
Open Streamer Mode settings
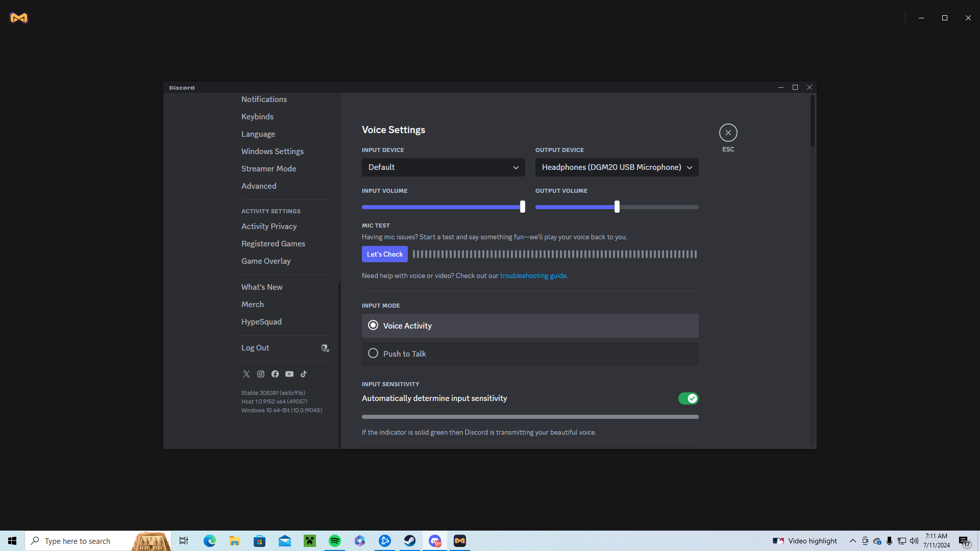pos(268,169)
